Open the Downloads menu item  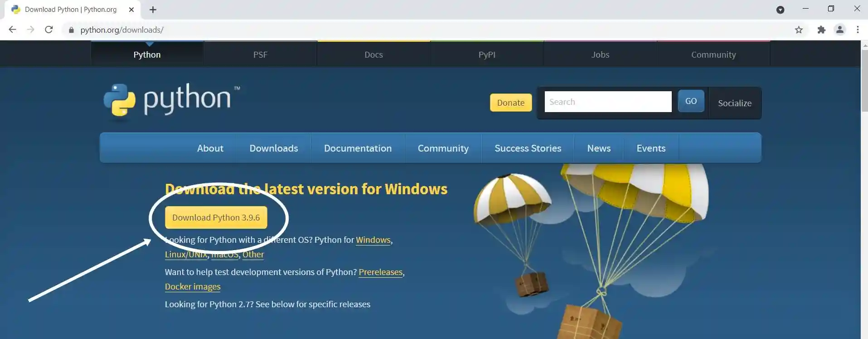point(274,148)
